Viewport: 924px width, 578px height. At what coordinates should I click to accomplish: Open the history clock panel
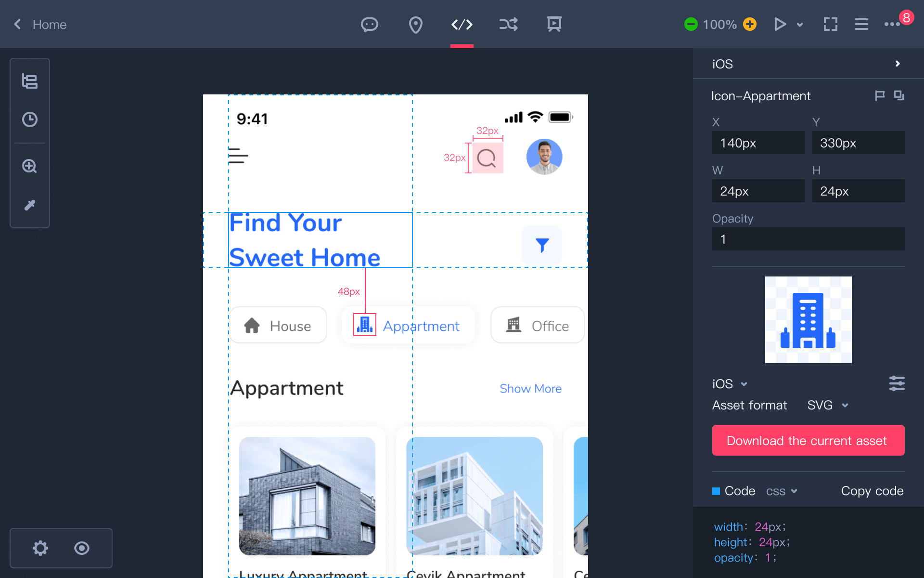click(30, 119)
